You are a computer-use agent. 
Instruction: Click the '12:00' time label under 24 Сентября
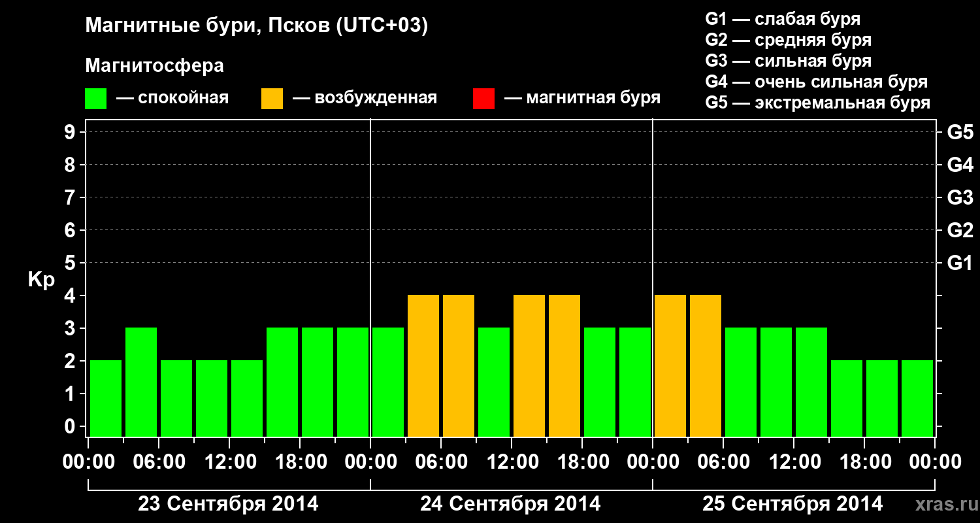[x=512, y=462]
